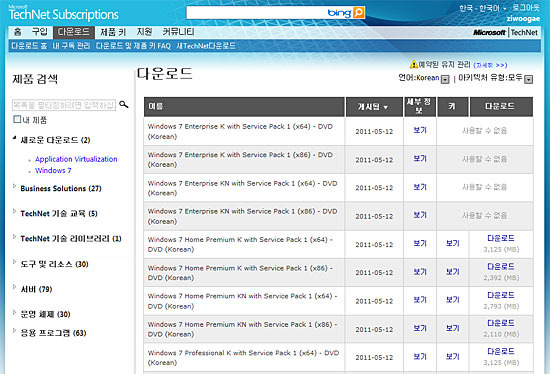View key for Home Premium K (x64)

pos(452,243)
